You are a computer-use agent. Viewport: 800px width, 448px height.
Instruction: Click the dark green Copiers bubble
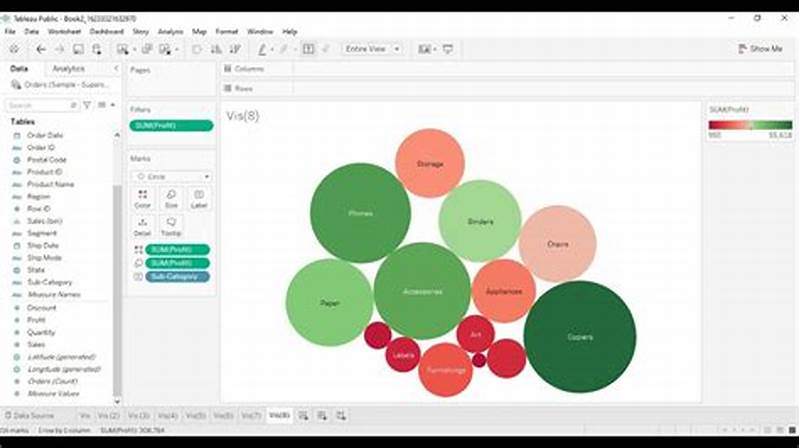(580, 337)
